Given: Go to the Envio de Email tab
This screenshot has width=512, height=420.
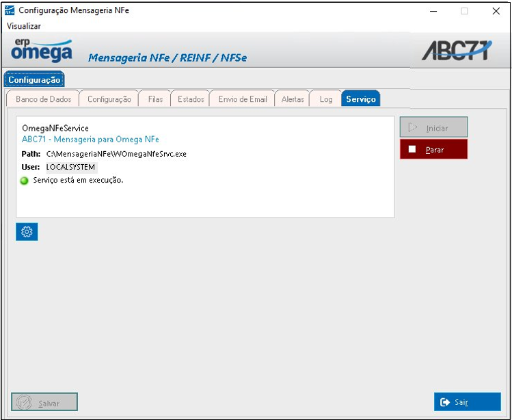Looking at the screenshot, I should click(x=243, y=99).
